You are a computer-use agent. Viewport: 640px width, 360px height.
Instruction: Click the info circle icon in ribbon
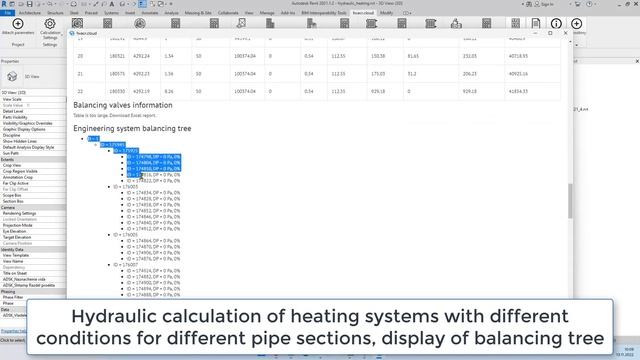click(x=556, y=24)
